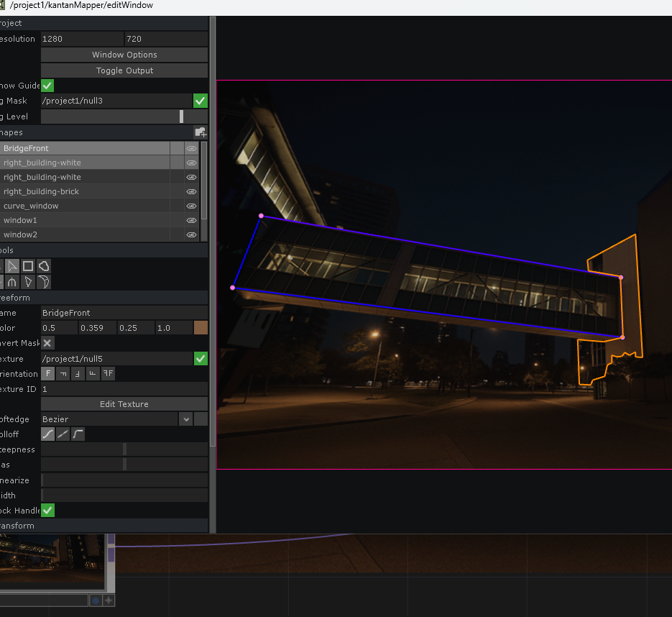Screen dimensions: 672x617
Task: Hide the BridgeFront shape
Action: [x=190, y=148]
